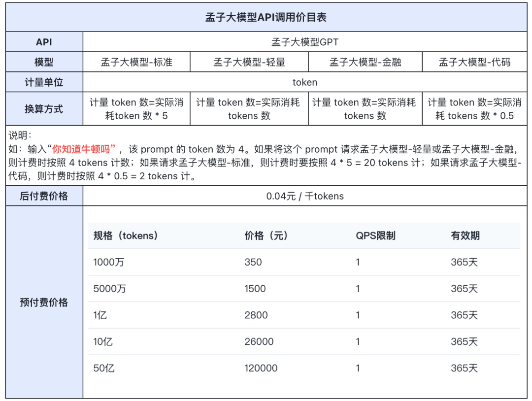Click the 规格（tokens）column header
Screen dimensions: 532x401
[126, 235]
